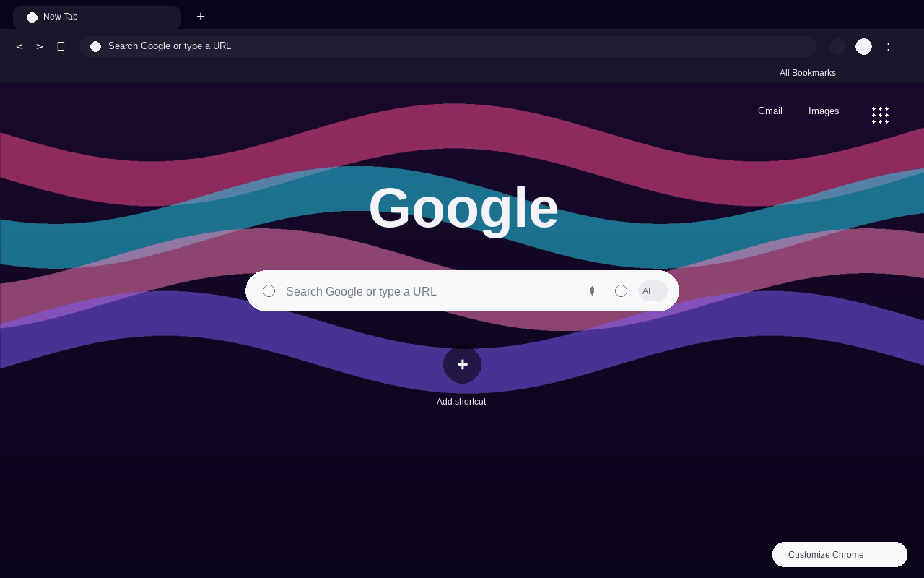Image resolution: width=924 pixels, height=578 pixels.
Task: Focus the address bar URL field
Action: pyautogui.click(x=448, y=46)
